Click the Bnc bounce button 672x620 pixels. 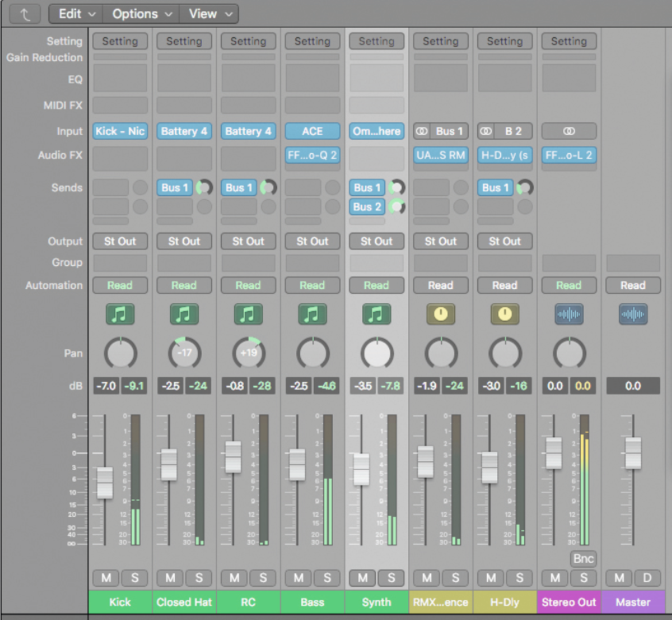(583, 559)
